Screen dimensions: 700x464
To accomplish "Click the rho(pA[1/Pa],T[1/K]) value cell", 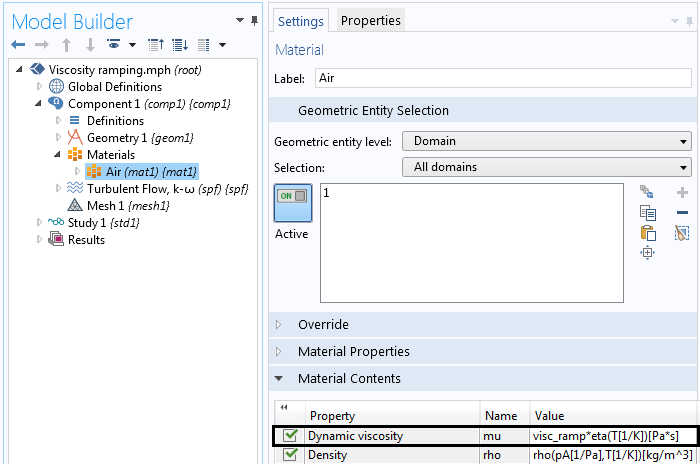I will pos(613,455).
